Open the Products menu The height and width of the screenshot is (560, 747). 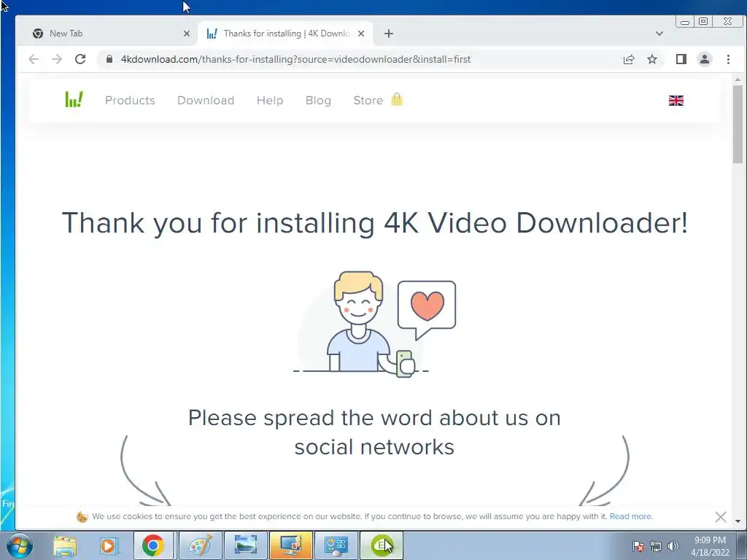pyautogui.click(x=130, y=101)
